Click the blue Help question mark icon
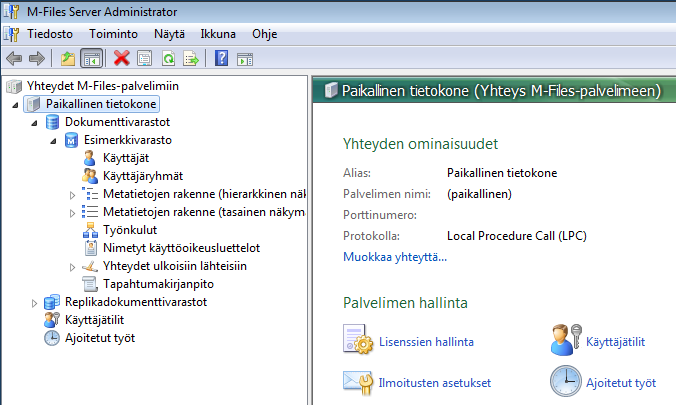Image resolution: width=676 pixels, height=405 pixels. click(x=222, y=58)
